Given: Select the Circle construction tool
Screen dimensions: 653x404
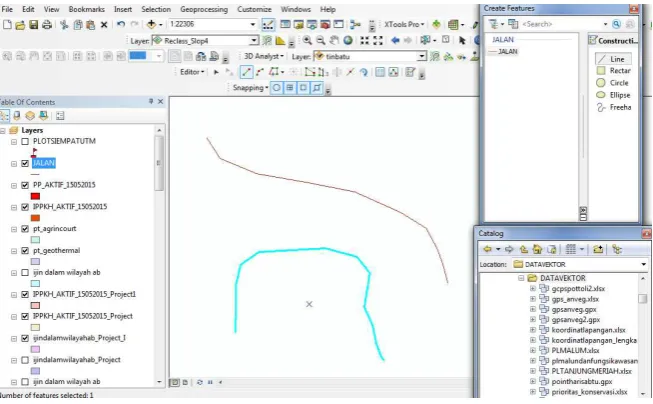Looking at the screenshot, I should tap(613, 83).
